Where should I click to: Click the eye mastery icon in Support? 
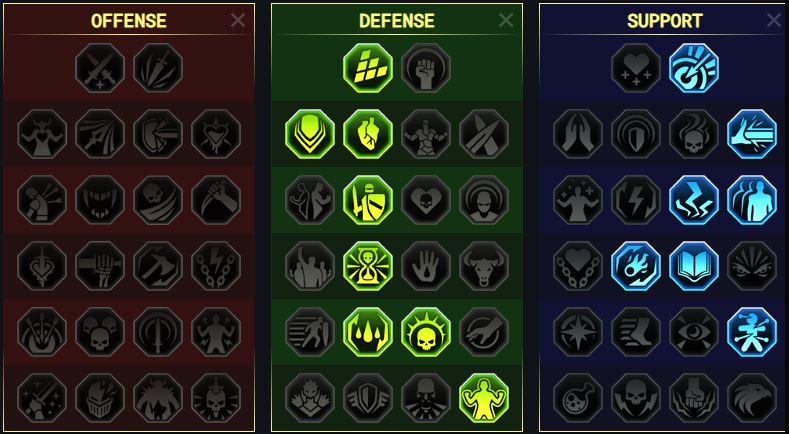tap(694, 332)
